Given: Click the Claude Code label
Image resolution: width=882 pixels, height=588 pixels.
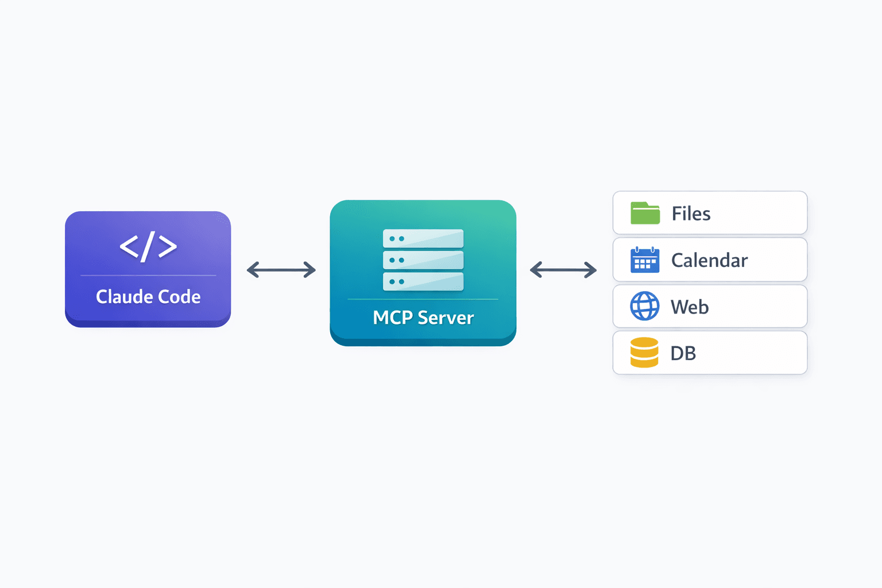Looking at the screenshot, I should (148, 297).
